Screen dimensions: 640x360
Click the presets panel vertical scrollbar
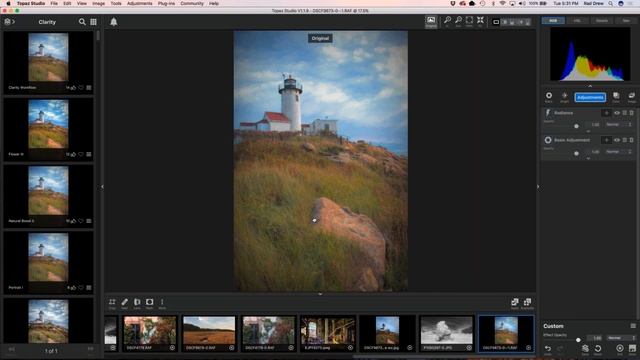tap(98, 36)
